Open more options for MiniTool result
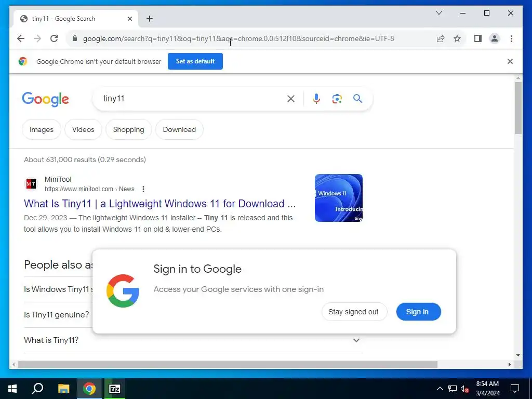Screen dimensions: 532x399 (x=143, y=189)
